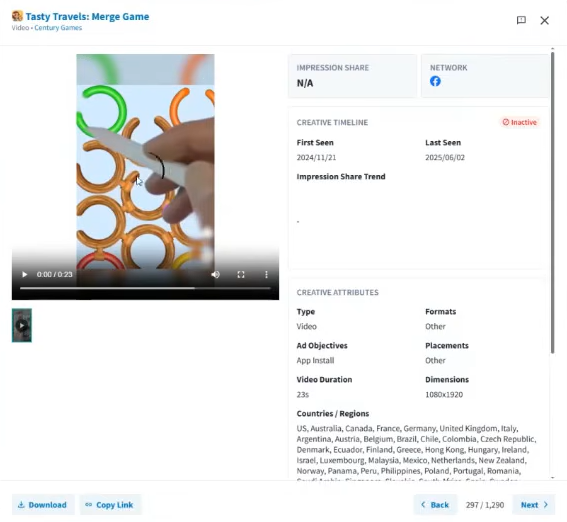Download the creative
567x522 pixels.
coord(43,505)
